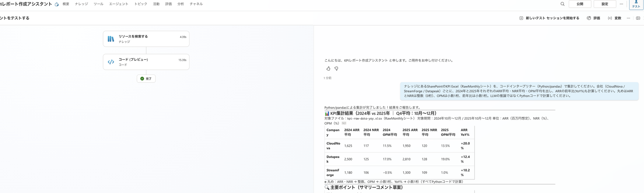
Task: Click the 17.0% OPM cell
Action: 387,159
